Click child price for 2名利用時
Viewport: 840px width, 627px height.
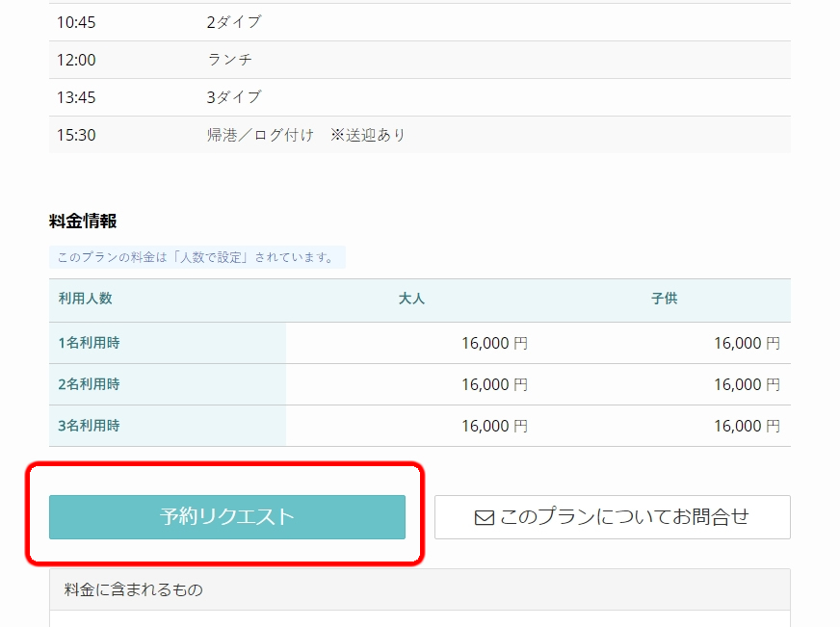[747, 384]
